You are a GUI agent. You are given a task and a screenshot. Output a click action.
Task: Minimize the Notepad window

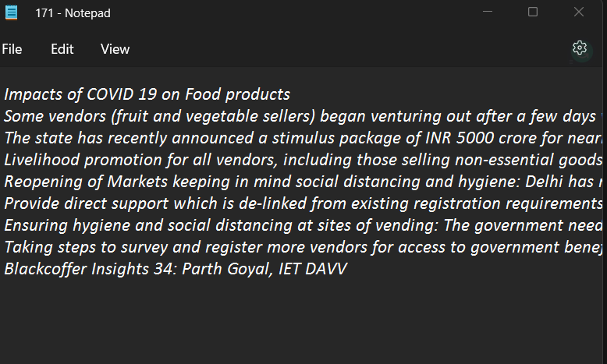point(488,12)
